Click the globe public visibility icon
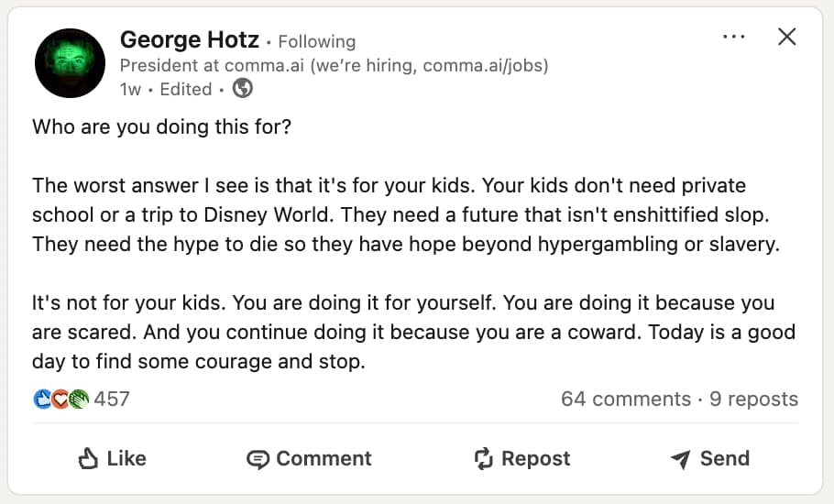The height and width of the screenshot is (504, 834). pyautogui.click(x=243, y=89)
